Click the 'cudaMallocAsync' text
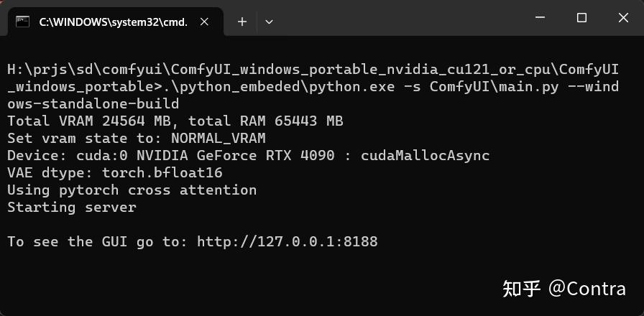Viewport: 644px width, 316px height. click(425, 156)
